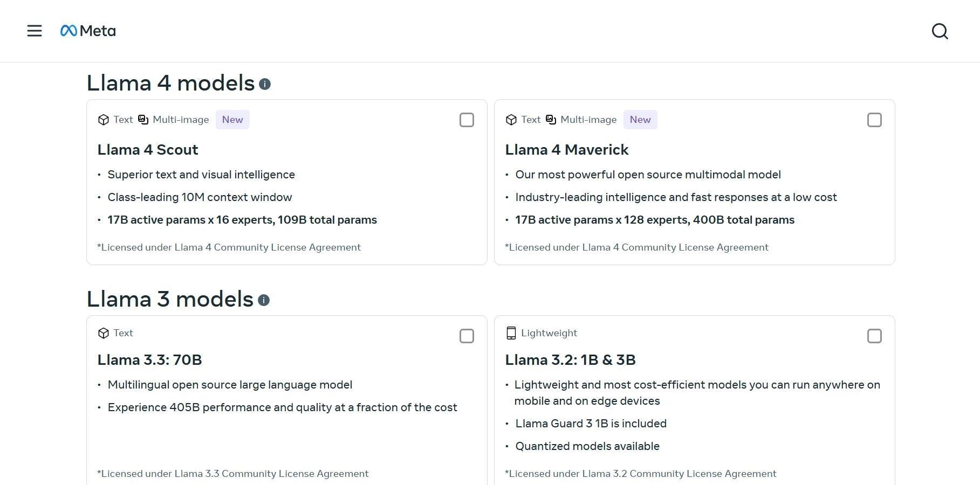Select the Llama 4 Maverick checkbox
Screen dimensions: 980x485
pos(874,120)
